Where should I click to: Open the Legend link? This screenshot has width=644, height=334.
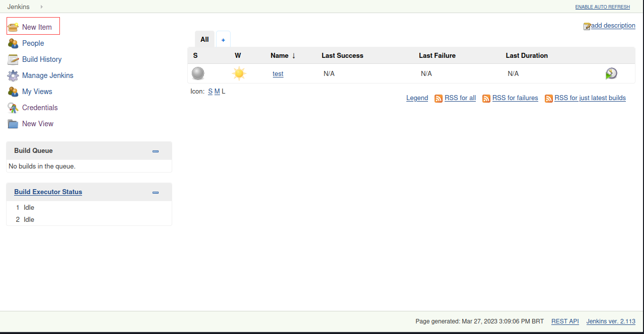[x=417, y=98]
